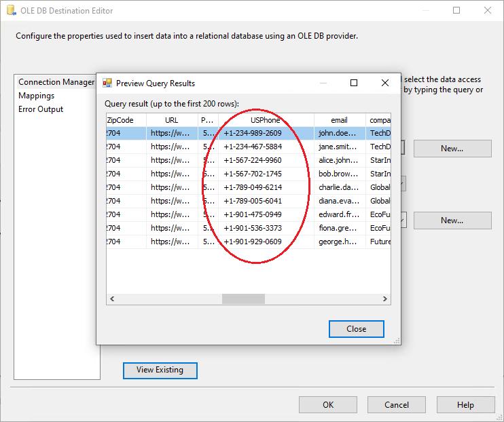Open Help for the Destination Editor
The height and width of the screenshot is (422, 504).
465,405
